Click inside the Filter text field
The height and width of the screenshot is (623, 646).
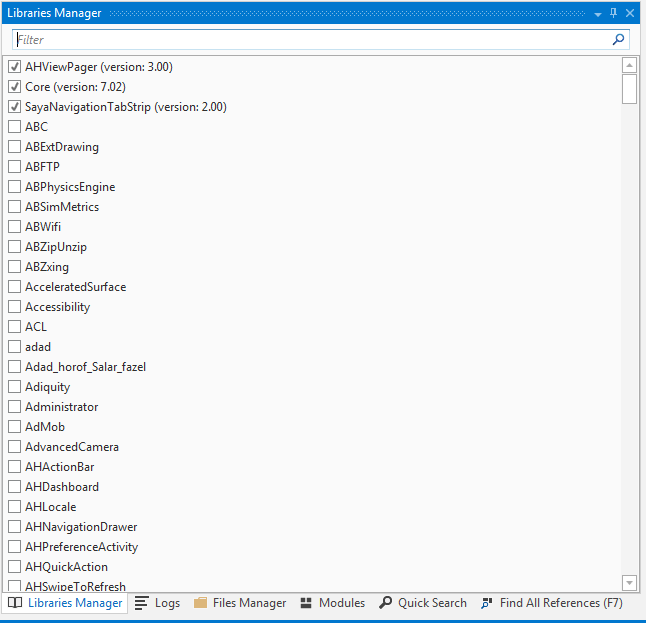[300, 40]
